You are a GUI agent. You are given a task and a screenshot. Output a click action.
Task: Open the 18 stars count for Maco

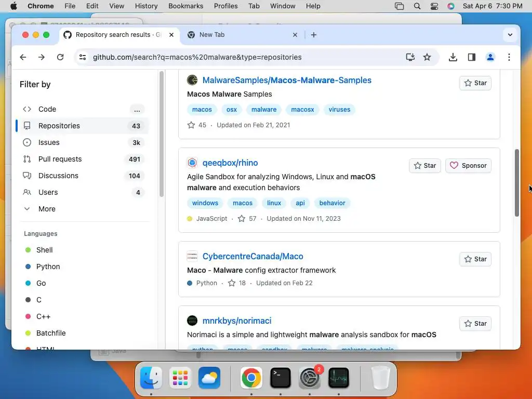[x=237, y=283]
